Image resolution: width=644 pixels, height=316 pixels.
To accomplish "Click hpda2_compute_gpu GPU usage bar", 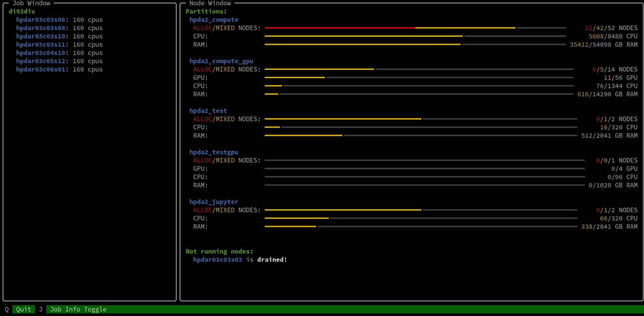I will [x=419, y=77].
